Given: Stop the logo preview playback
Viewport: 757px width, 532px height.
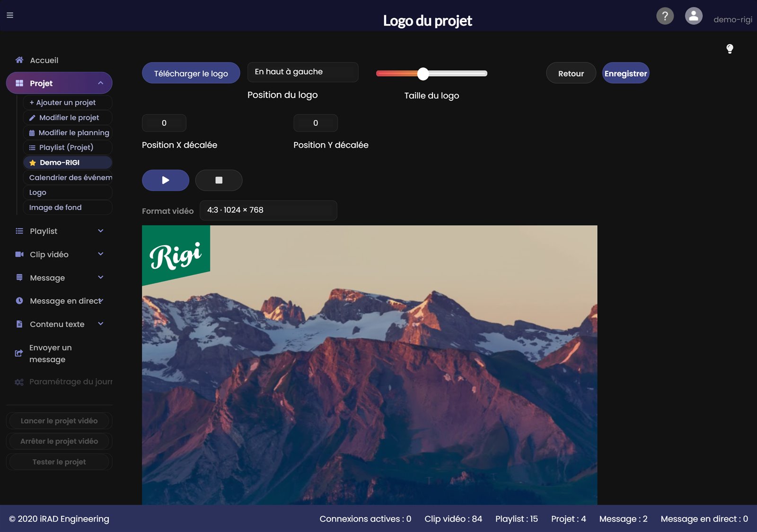Looking at the screenshot, I should tap(219, 180).
